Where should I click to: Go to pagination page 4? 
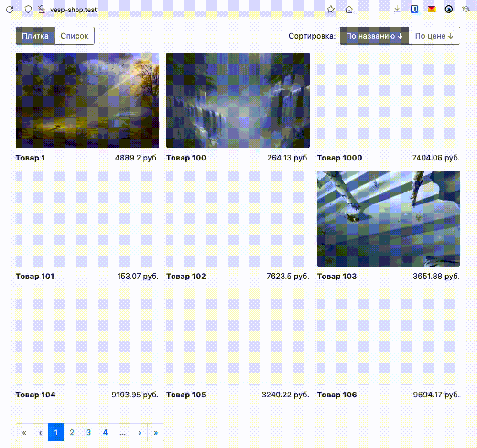coord(105,432)
